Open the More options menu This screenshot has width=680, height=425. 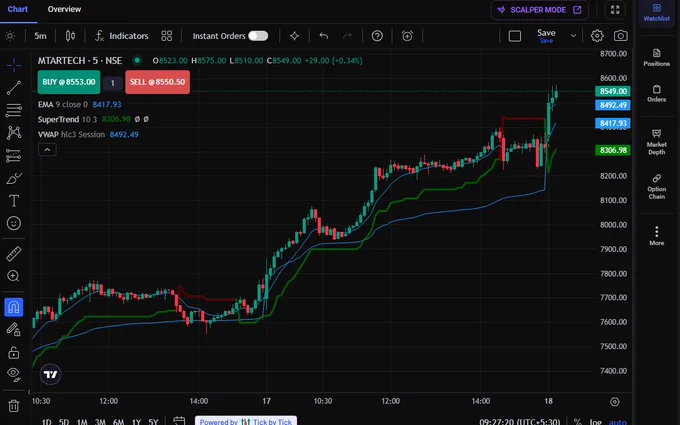point(657,236)
